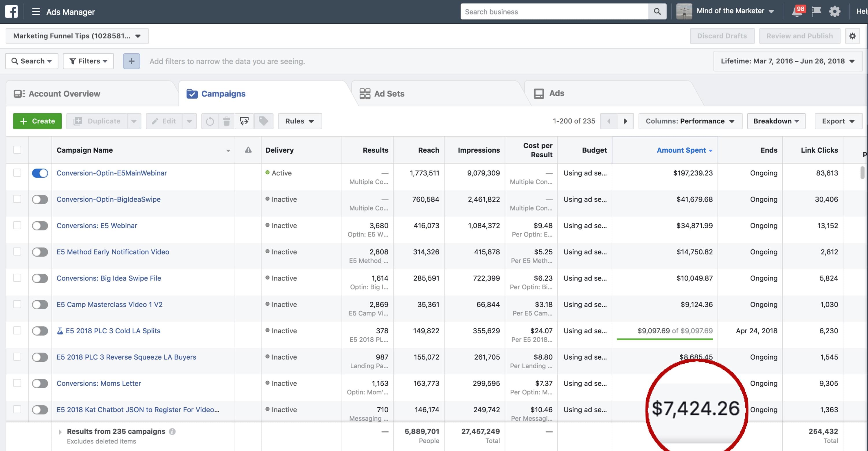Open the Ads Manager hamburger menu
The width and height of the screenshot is (868, 451).
[36, 12]
